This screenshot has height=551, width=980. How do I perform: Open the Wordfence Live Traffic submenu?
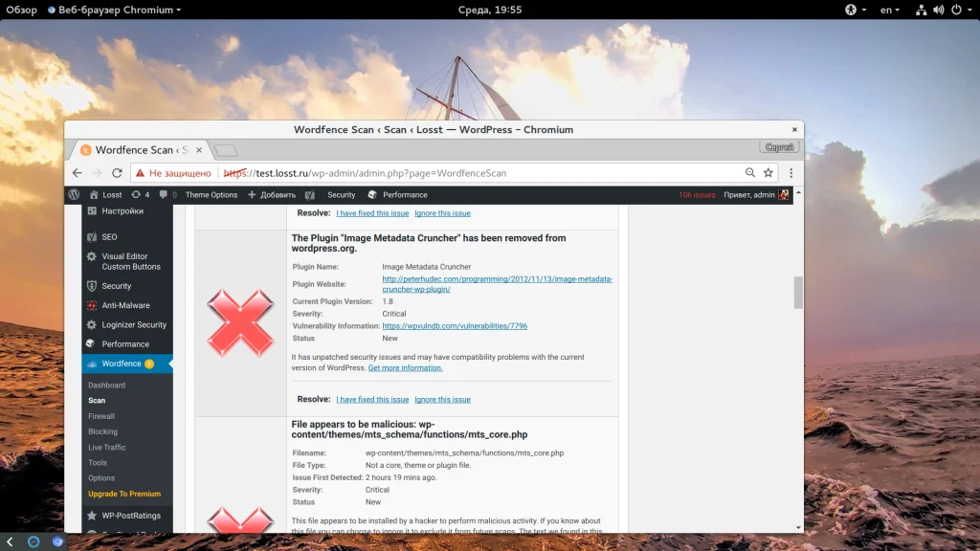107,448
